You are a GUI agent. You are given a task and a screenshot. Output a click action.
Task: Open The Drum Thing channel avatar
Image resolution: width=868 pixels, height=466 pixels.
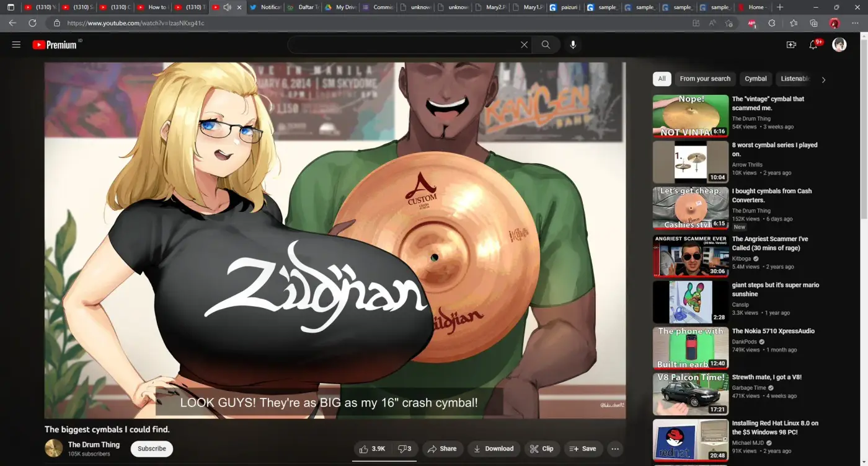point(54,448)
